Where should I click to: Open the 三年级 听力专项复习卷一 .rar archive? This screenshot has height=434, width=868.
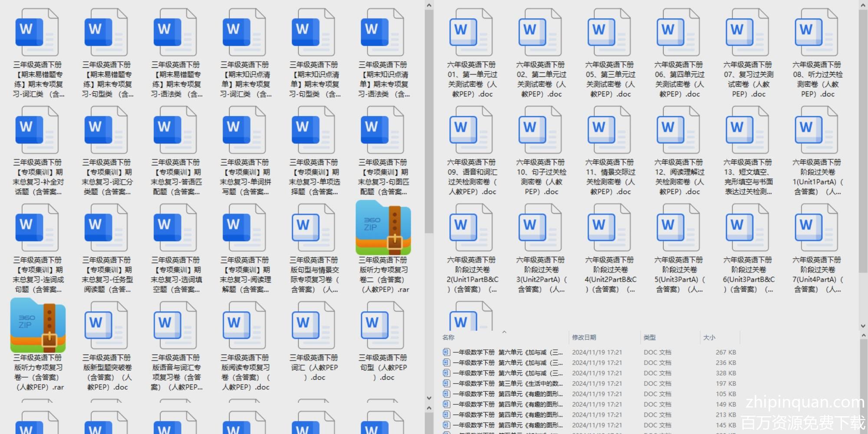point(38,326)
